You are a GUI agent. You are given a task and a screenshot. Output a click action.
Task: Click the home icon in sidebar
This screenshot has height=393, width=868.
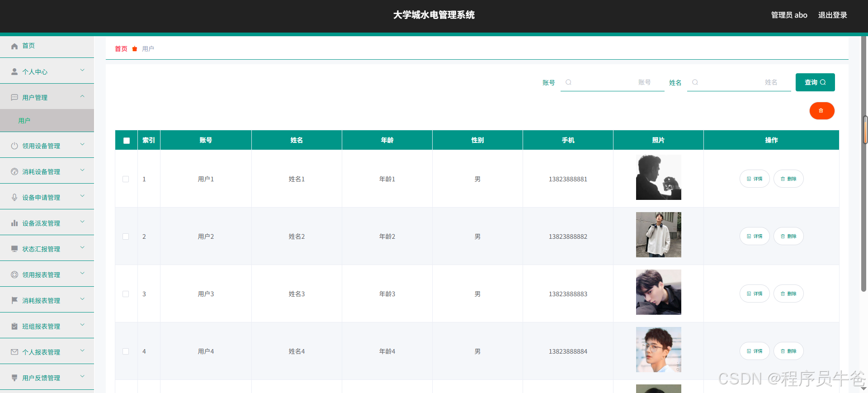pos(14,46)
